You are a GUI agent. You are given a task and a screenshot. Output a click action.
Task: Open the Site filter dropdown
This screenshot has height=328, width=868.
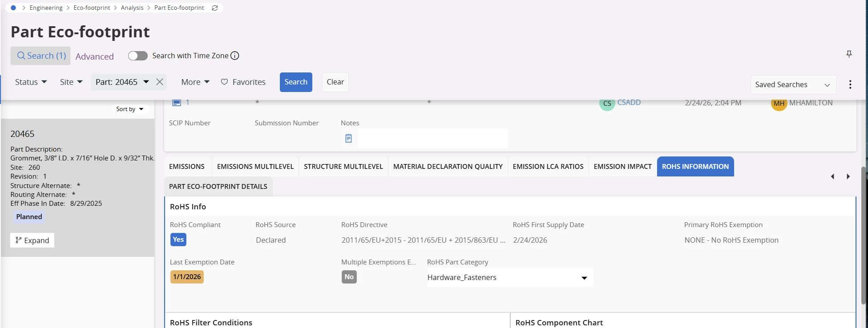click(x=71, y=82)
